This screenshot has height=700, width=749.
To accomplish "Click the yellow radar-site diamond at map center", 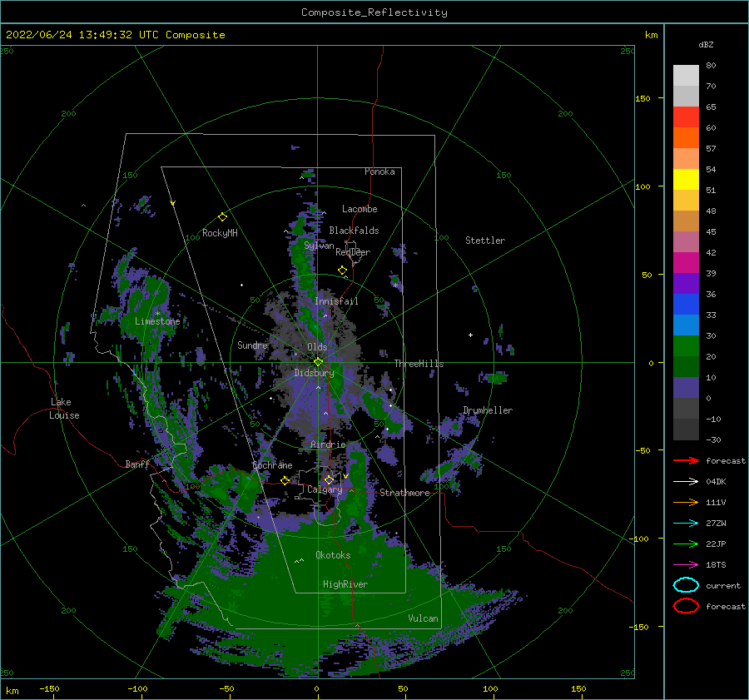I will click(318, 362).
